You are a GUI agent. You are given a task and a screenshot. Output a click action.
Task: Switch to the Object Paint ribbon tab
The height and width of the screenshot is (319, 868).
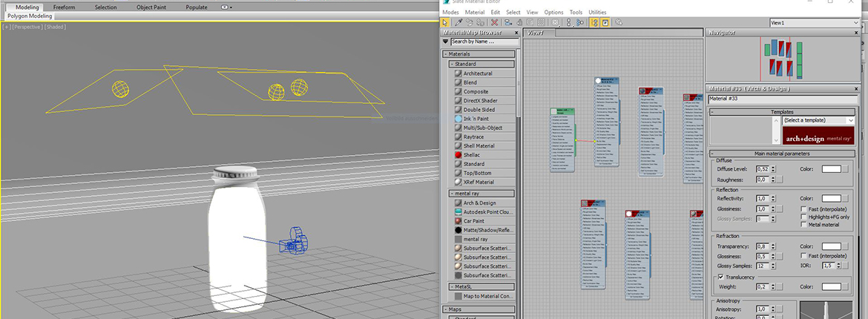(x=151, y=7)
